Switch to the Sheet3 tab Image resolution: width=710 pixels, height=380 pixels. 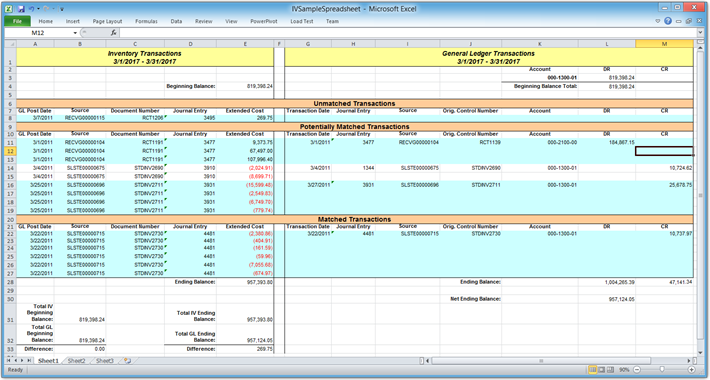[x=105, y=361]
